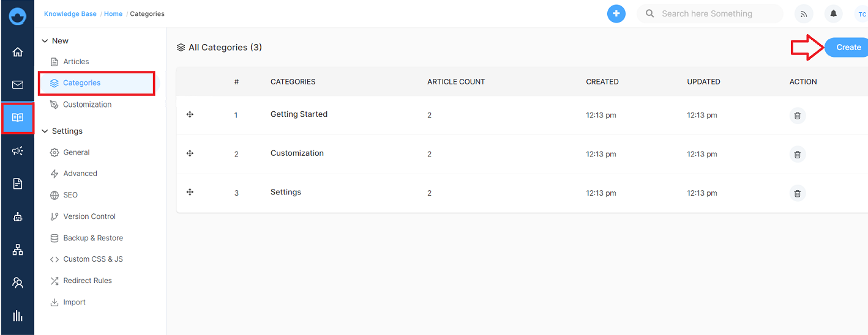Click the Create button

click(x=847, y=47)
